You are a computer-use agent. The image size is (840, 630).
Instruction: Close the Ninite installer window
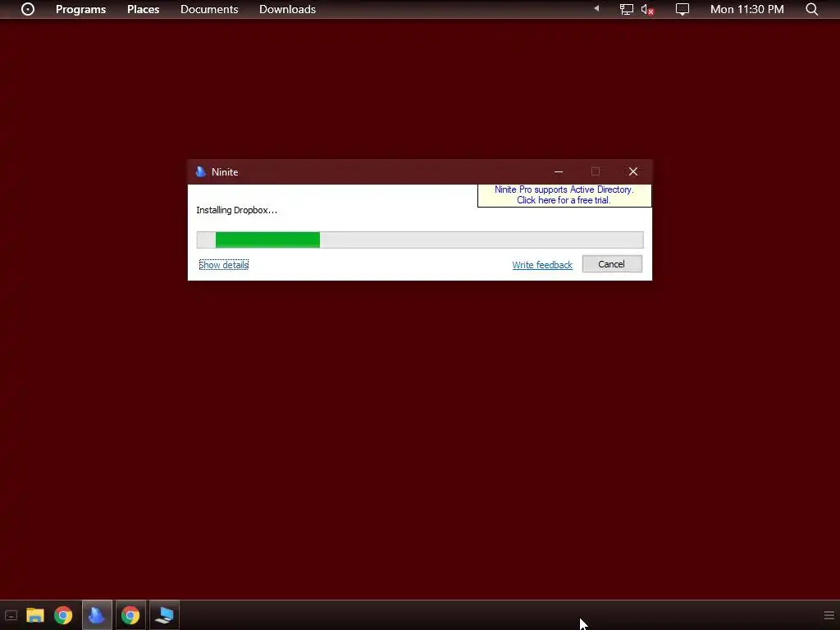coord(632,171)
